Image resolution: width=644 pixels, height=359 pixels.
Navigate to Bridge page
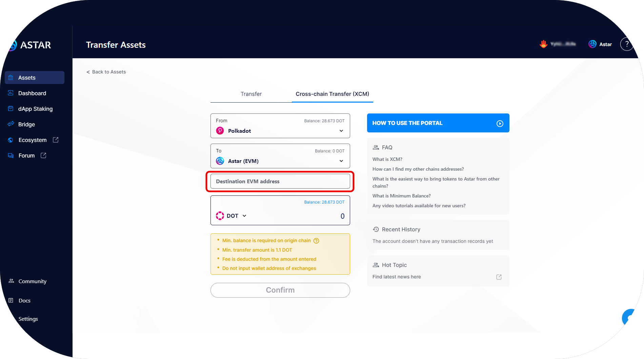click(x=26, y=125)
